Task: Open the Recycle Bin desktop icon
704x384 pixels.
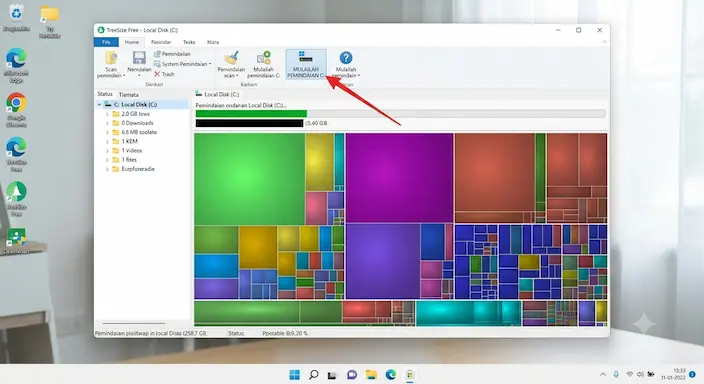Action: 16,18
